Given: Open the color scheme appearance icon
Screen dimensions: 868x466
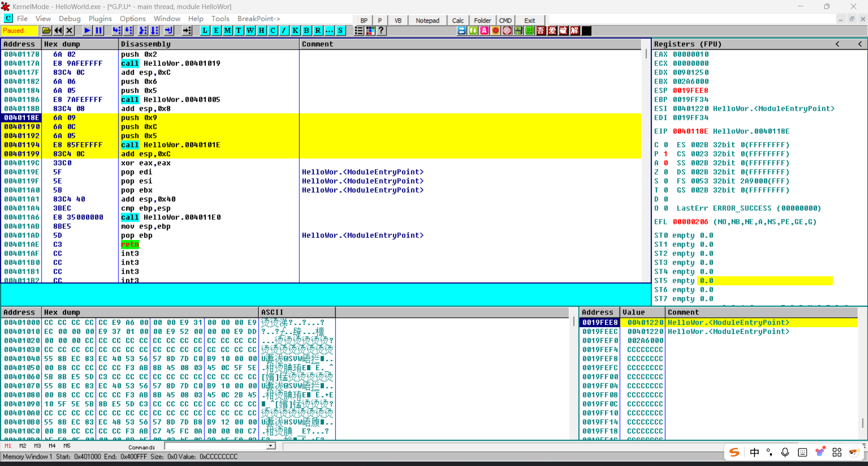Looking at the screenshot, I should (370, 31).
